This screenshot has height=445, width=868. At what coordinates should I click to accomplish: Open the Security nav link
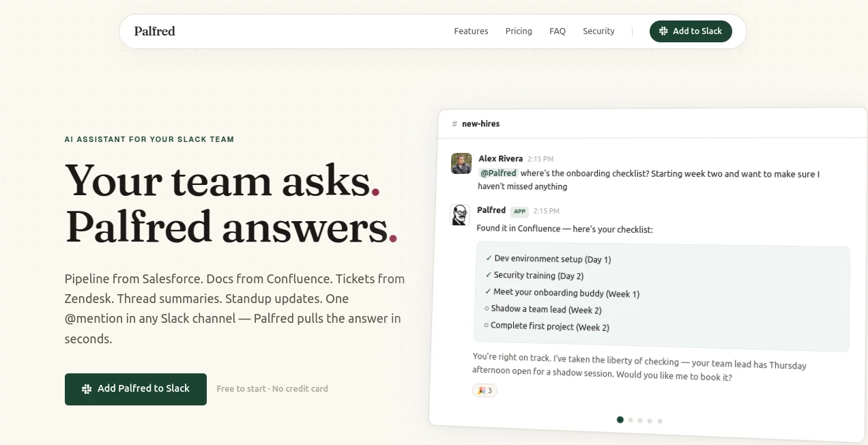coord(598,31)
